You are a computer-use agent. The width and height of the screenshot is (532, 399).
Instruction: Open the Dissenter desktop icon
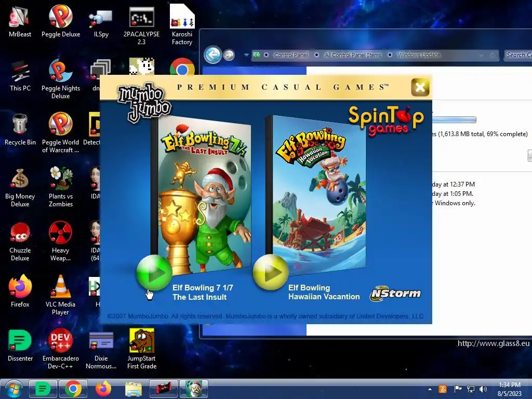[x=20, y=345]
